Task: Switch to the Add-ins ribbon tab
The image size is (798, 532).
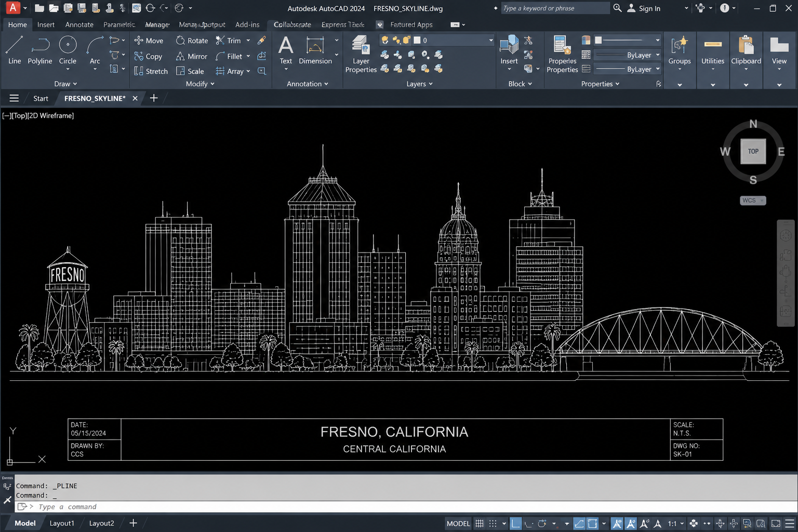Action: (x=247, y=24)
